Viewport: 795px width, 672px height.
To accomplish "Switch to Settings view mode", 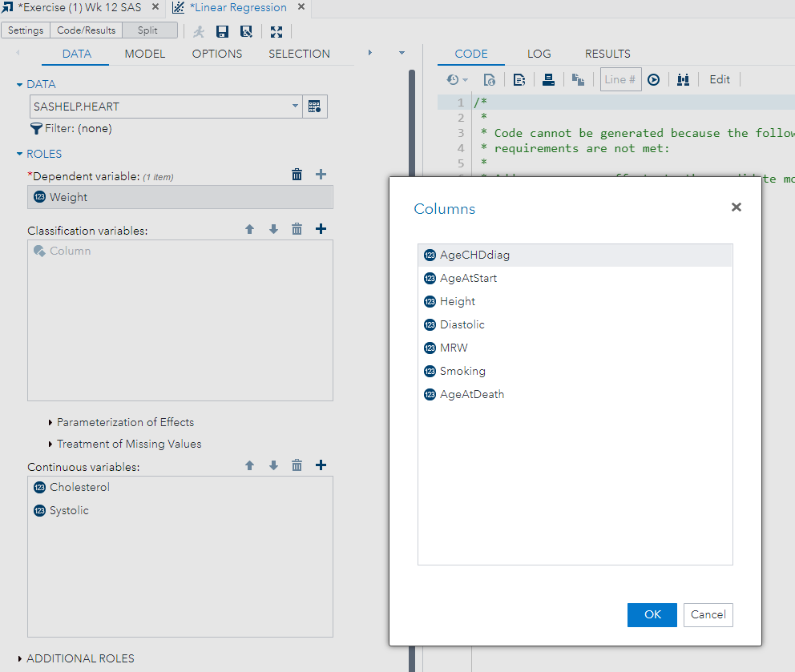I will click(26, 30).
